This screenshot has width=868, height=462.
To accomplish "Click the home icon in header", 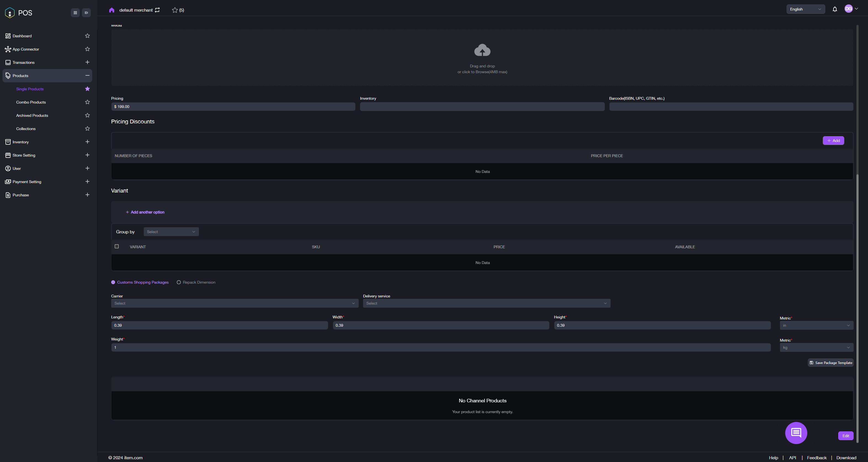I will (x=111, y=10).
